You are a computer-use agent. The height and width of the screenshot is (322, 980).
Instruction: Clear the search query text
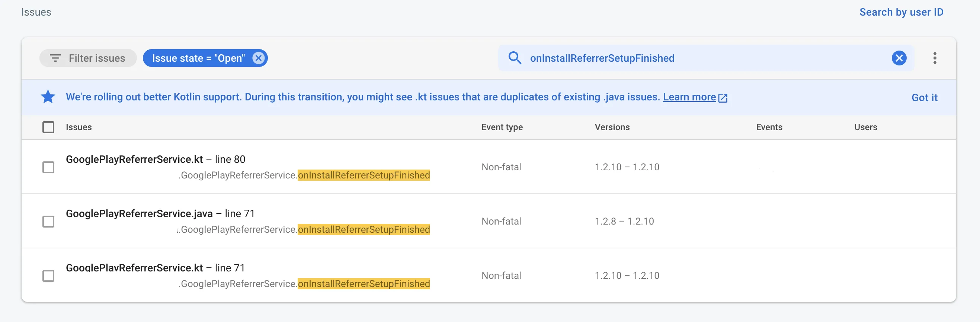click(x=899, y=58)
